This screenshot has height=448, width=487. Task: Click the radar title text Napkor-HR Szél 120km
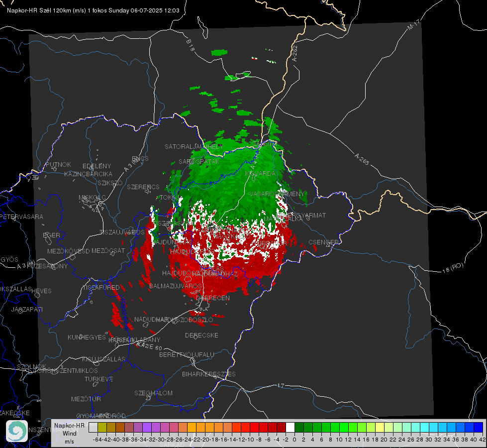point(39,10)
